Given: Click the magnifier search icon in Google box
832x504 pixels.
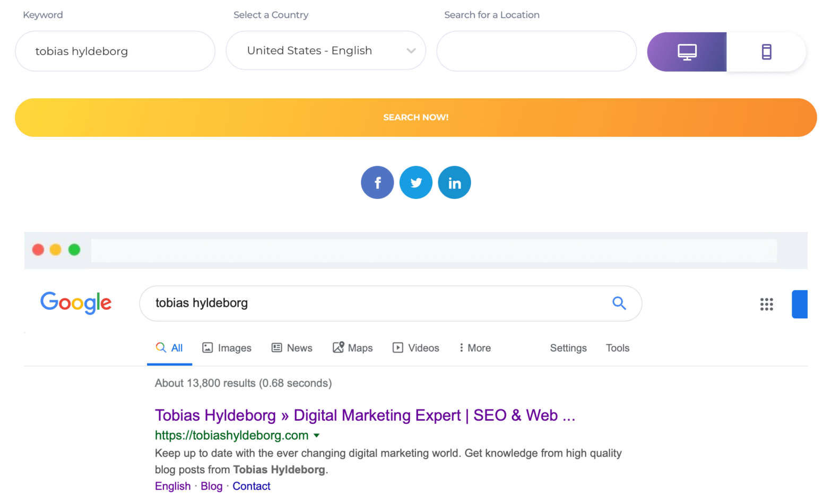Looking at the screenshot, I should click(x=619, y=303).
